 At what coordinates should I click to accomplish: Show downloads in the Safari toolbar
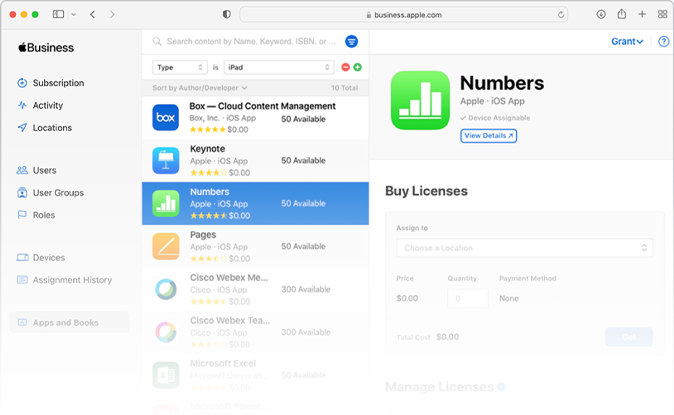[601, 15]
